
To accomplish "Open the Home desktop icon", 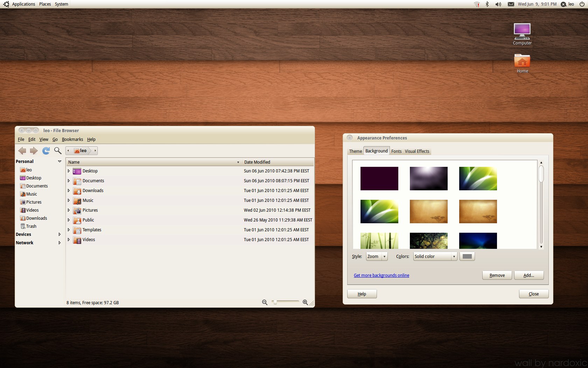I will tap(522, 63).
